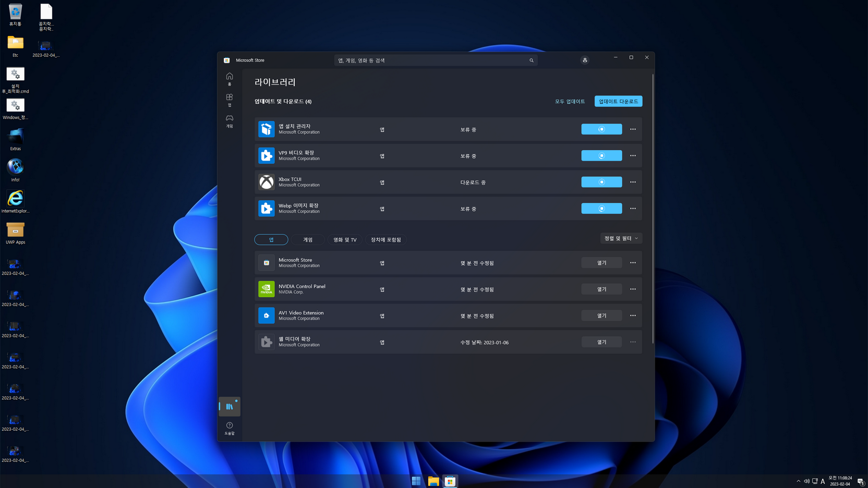
Task: Stop the 앱 설치 관리자 pending update
Action: point(601,129)
